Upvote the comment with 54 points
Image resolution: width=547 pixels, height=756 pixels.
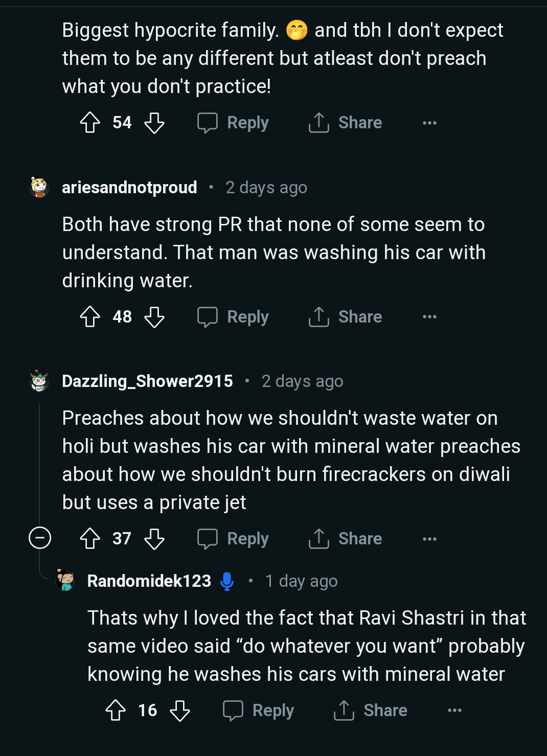(x=90, y=123)
